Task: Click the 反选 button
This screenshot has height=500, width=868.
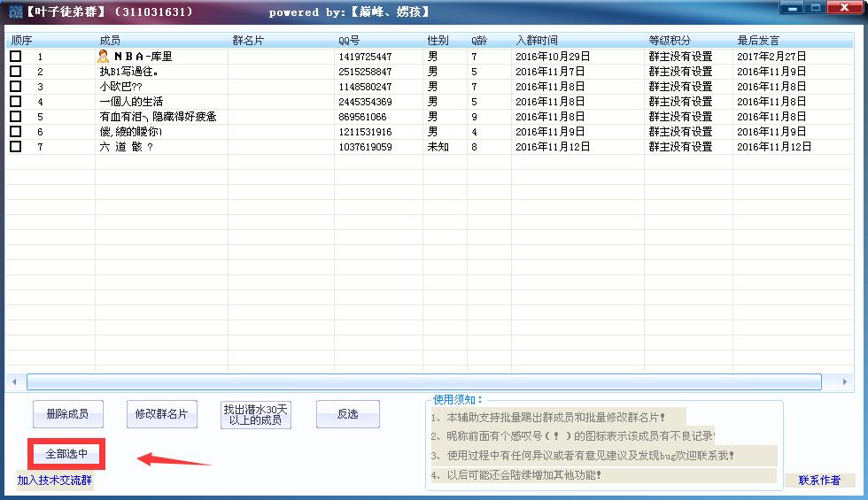Action: (x=347, y=414)
